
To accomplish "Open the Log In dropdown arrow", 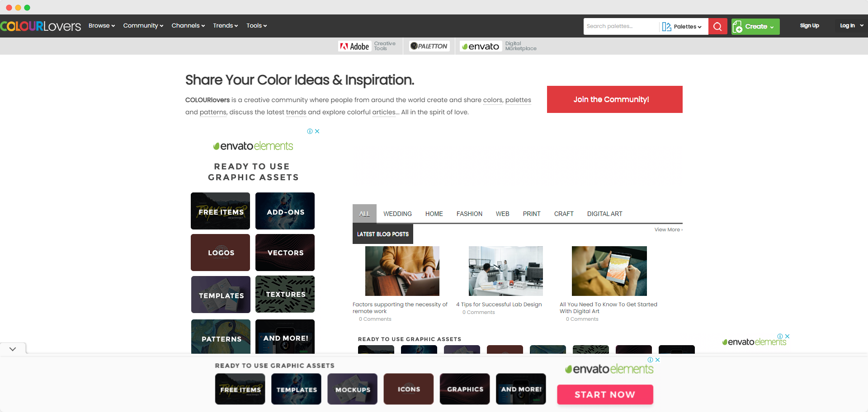I will coord(862,26).
